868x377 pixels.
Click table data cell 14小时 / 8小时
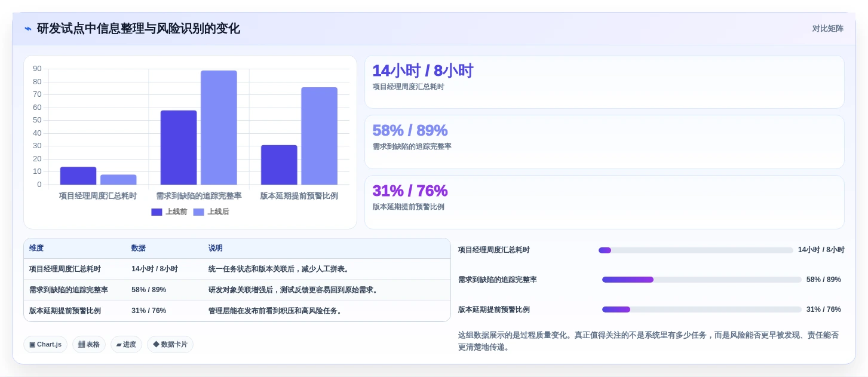(155, 269)
